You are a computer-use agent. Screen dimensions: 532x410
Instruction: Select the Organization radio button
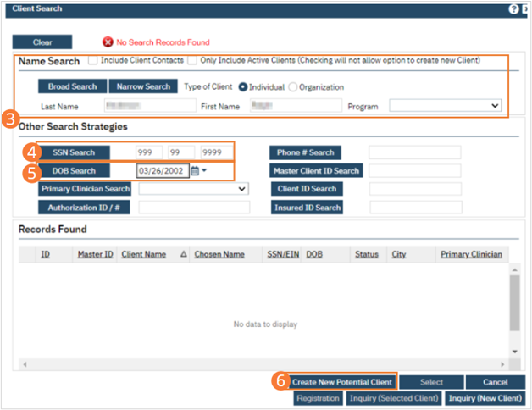(x=294, y=86)
